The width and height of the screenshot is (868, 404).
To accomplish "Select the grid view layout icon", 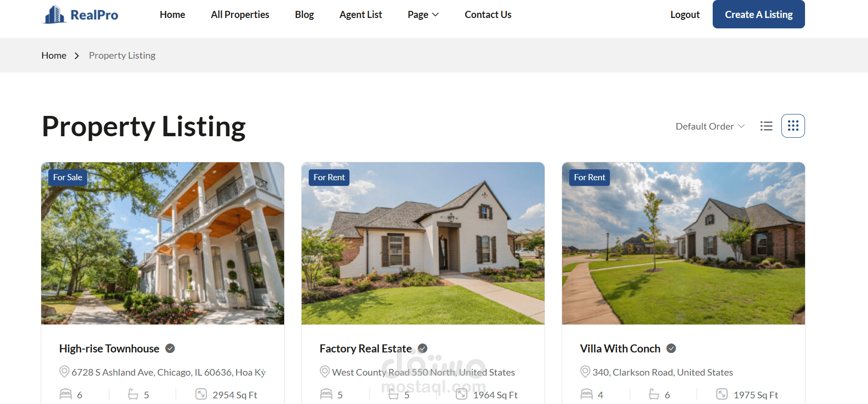I will point(793,126).
